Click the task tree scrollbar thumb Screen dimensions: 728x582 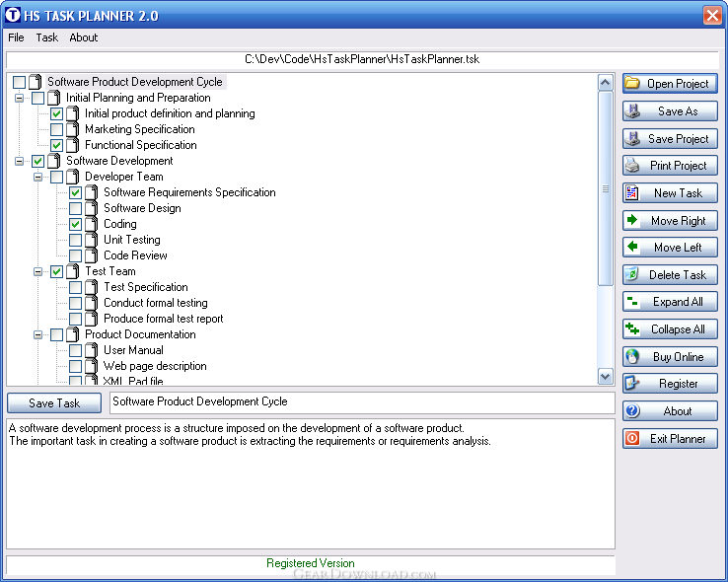pyautogui.click(x=606, y=188)
